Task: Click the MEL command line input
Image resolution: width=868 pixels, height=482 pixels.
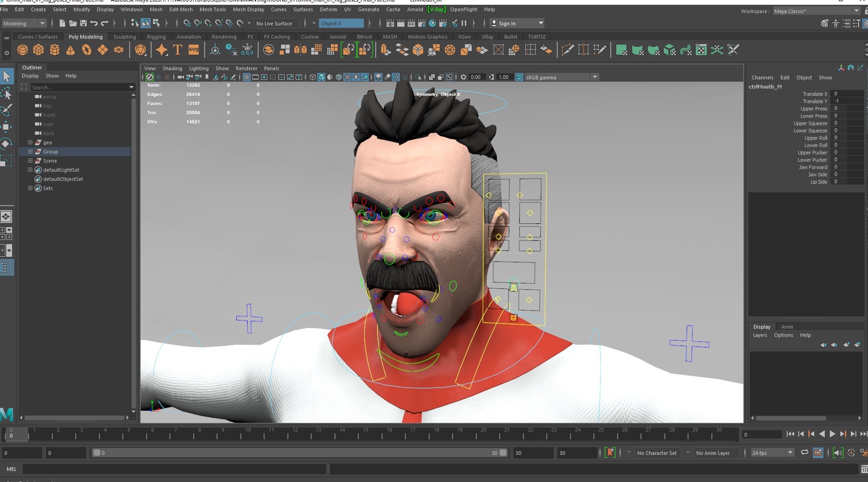Action: pyautogui.click(x=175, y=469)
